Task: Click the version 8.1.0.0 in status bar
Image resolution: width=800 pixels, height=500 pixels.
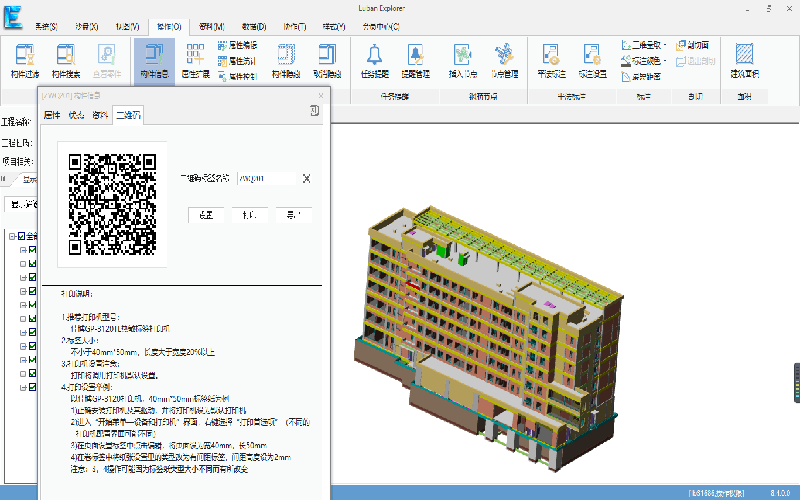Action: click(780, 493)
